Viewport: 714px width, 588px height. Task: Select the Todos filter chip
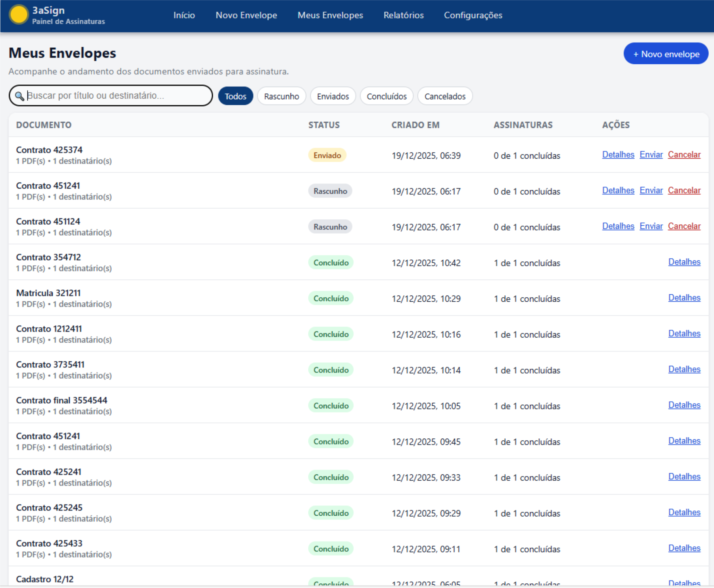click(235, 96)
